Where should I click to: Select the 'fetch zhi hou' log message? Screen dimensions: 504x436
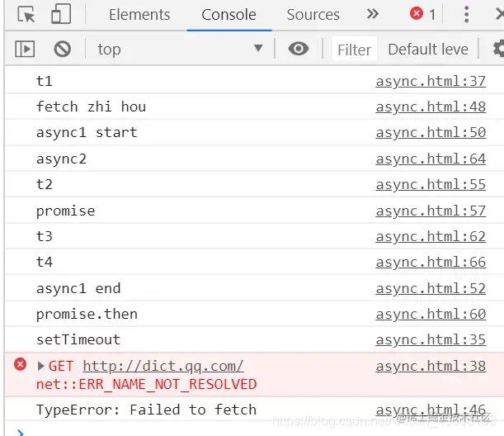tap(91, 107)
